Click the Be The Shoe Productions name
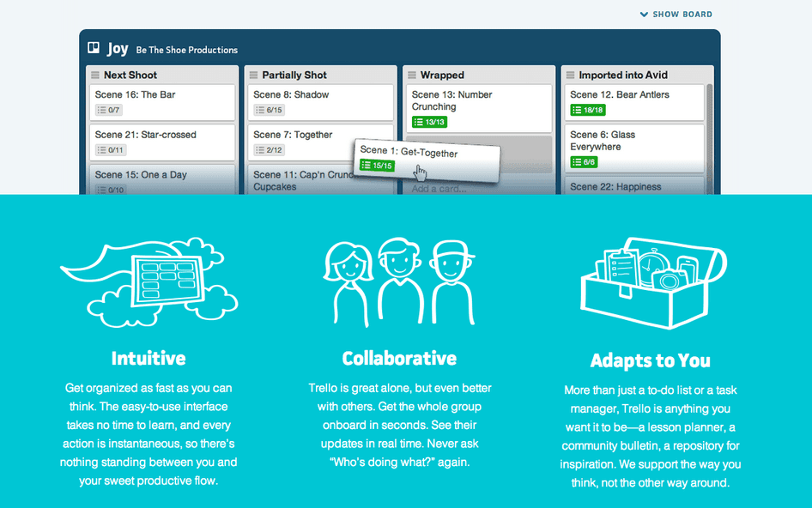The height and width of the screenshot is (508, 812). (x=186, y=50)
